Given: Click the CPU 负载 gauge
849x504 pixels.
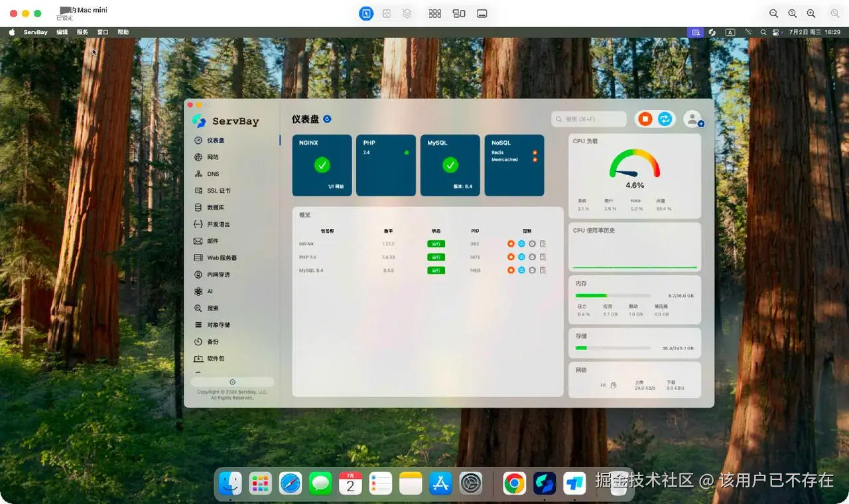Looking at the screenshot, I should click(x=635, y=164).
